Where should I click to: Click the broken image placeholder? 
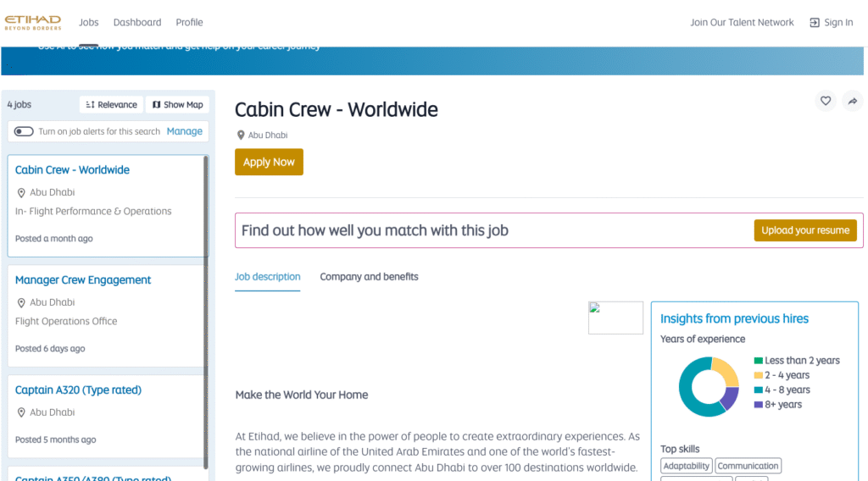tap(615, 318)
